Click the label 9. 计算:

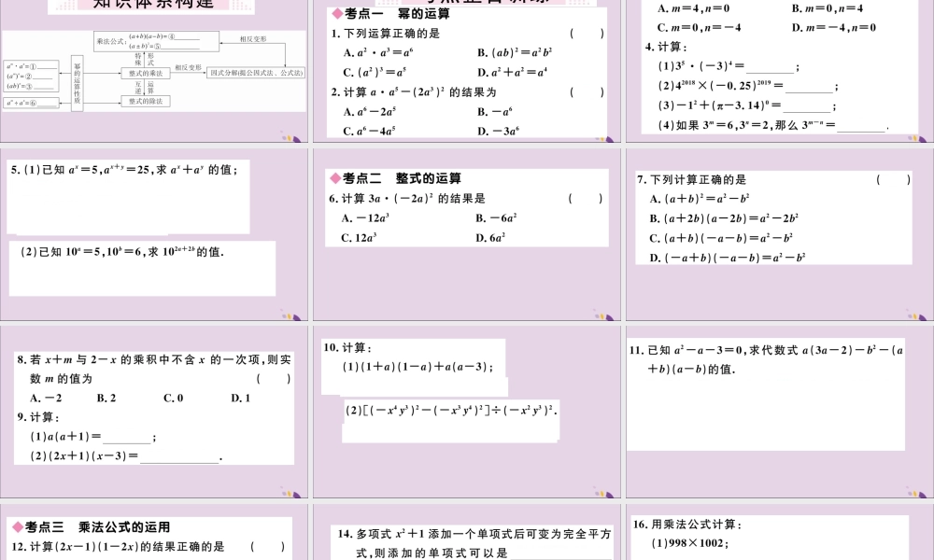(x=38, y=417)
